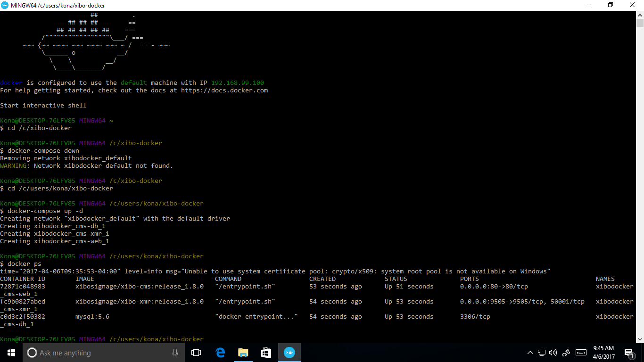The height and width of the screenshot is (362, 644).
Task: Open the Windows Start menu
Action: coord(11,353)
